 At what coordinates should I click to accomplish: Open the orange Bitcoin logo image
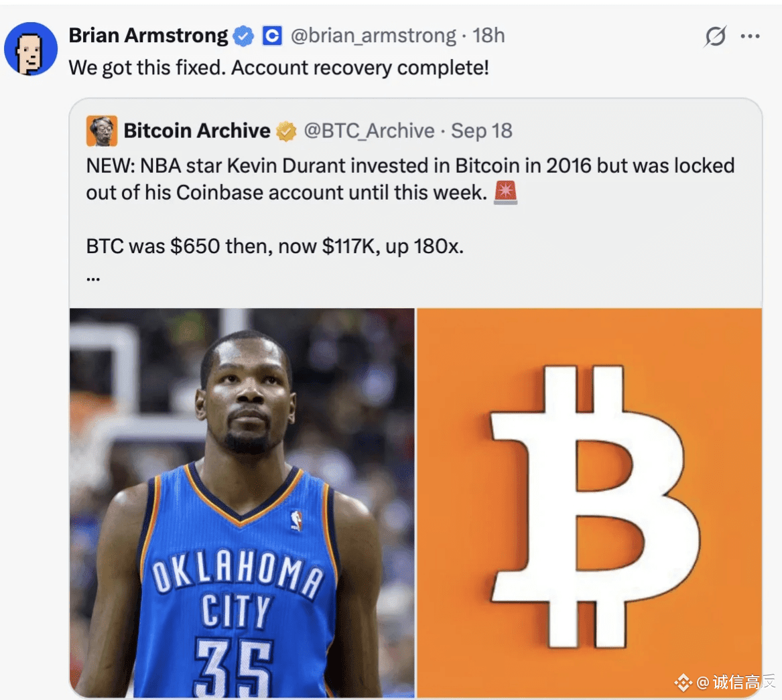point(590,502)
